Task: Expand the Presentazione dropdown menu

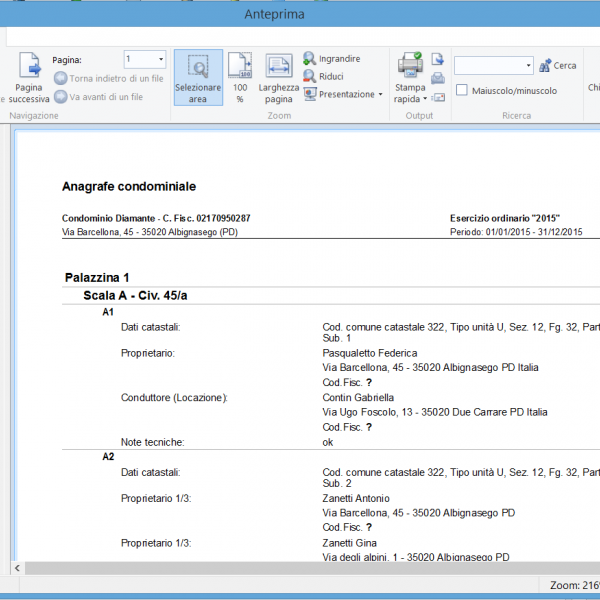Action: click(380, 95)
